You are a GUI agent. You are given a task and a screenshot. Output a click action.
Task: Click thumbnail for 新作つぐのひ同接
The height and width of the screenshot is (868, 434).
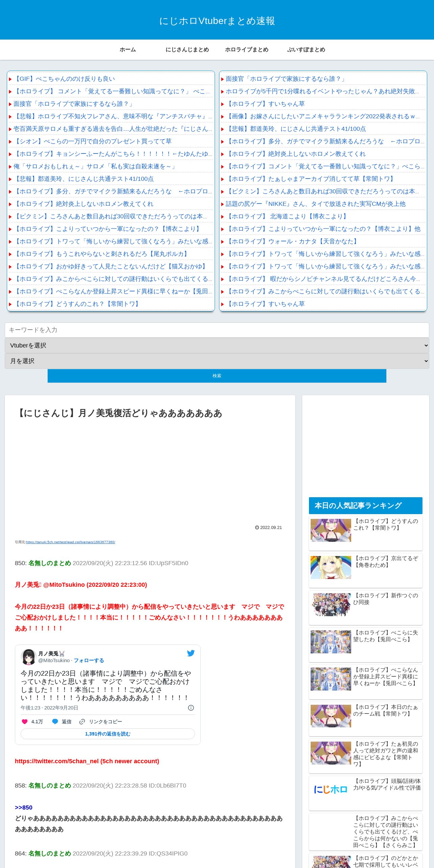click(331, 605)
